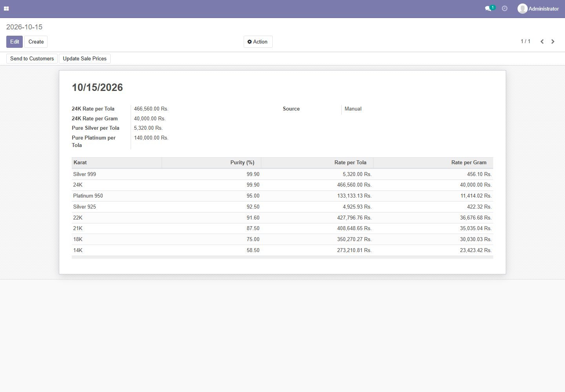Click 133,133.13 Rs. Platinum tola rate
This screenshot has height=392, width=565.
pos(354,196)
